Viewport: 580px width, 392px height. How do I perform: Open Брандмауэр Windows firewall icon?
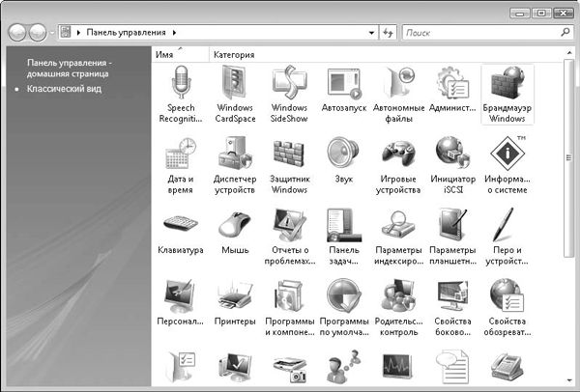(507, 87)
